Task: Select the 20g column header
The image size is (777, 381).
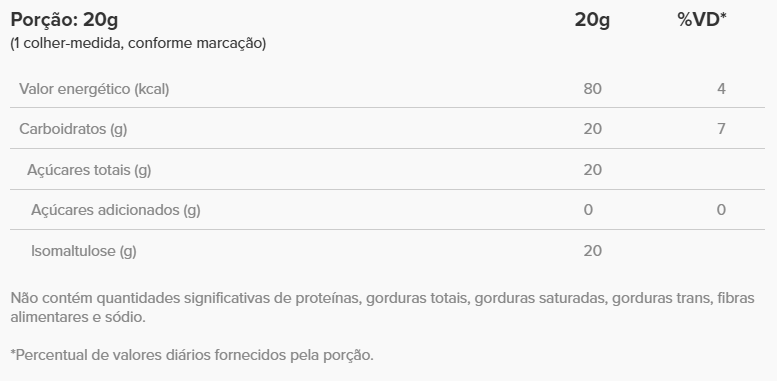Action: click(x=592, y=20)
